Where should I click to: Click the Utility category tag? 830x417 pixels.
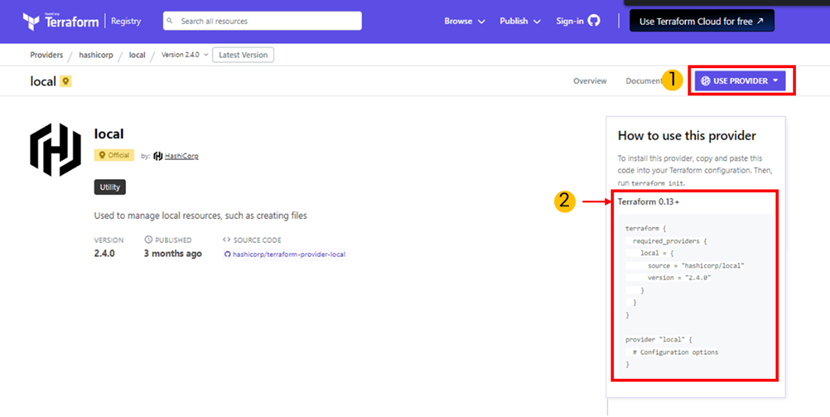pyautogui.click(x=110, y=187)
